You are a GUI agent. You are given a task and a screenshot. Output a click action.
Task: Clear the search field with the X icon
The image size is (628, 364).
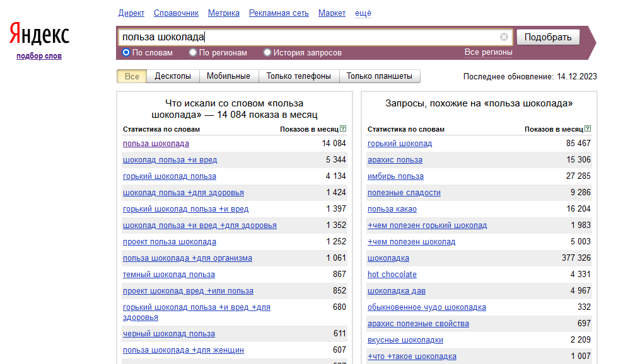click(x=504, y=37)
